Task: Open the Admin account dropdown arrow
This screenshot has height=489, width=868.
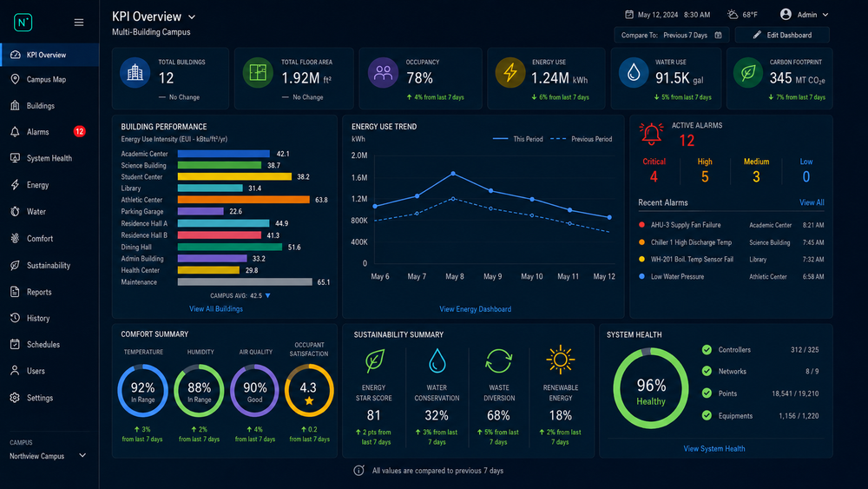Action: (x=825, y=15)
